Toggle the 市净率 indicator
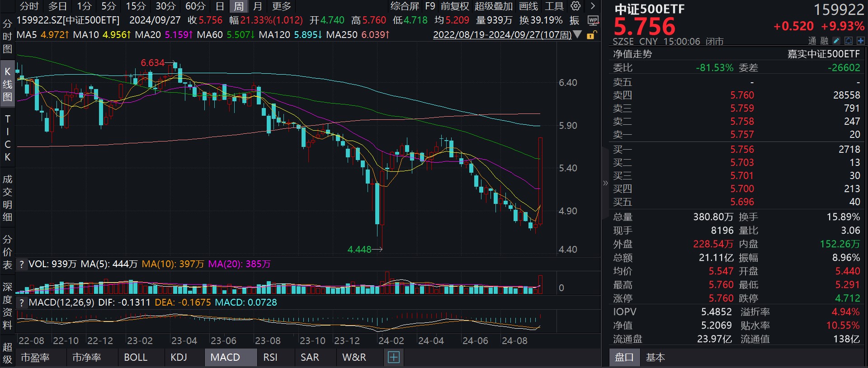Image resolution: width=868 pixels, height=368 pixels. tap(87, 358)
